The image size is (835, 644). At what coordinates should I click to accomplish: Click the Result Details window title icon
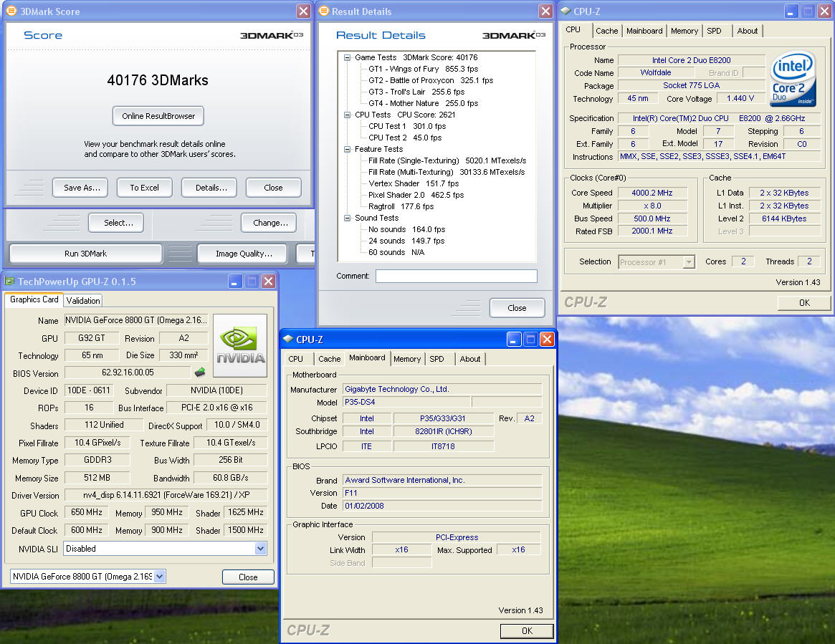point(323,11)
